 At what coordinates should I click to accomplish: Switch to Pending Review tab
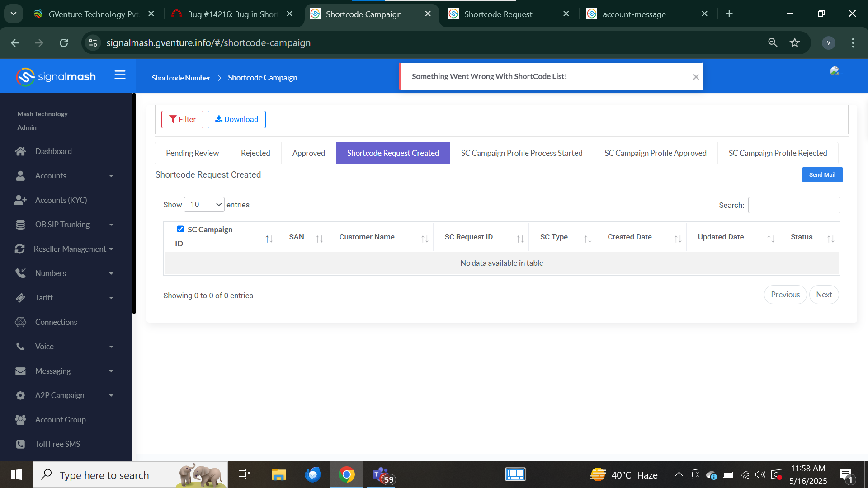192,153
